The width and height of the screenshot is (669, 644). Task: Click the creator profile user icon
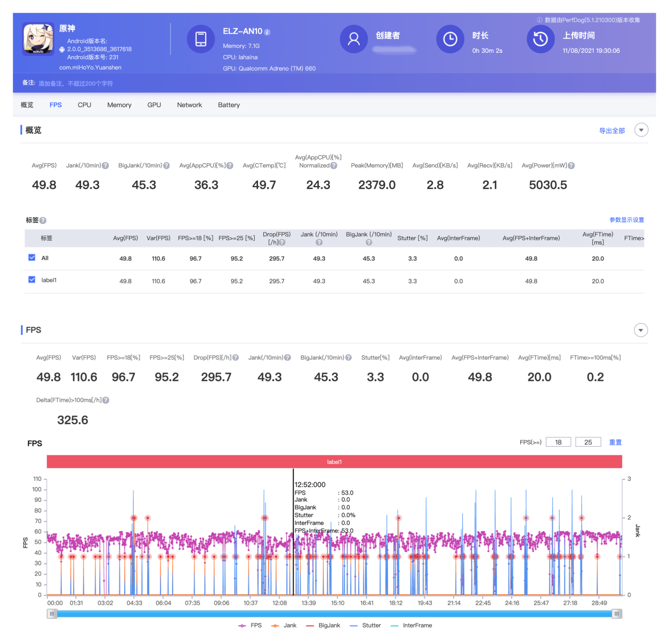[x=354, y=39]
